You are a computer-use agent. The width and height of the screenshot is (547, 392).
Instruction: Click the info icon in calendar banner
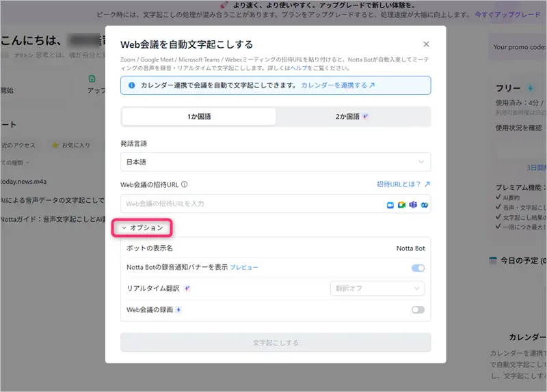[x=131, y=85]
